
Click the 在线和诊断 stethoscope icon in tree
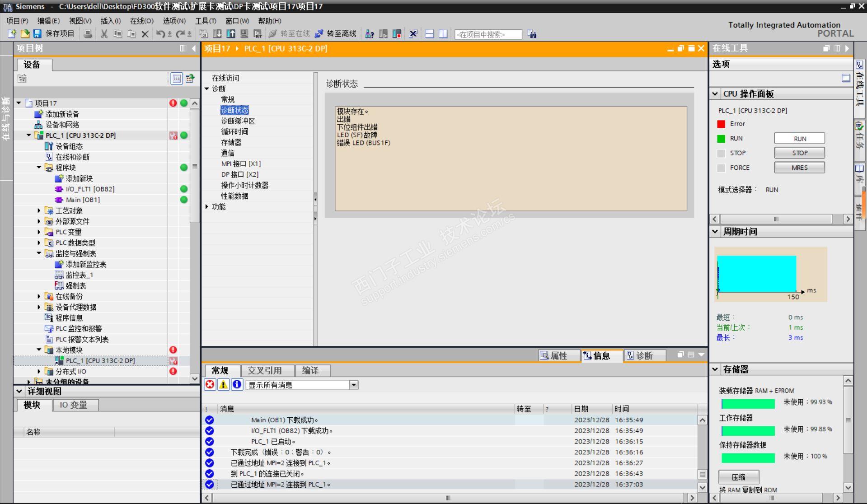coord(49,157)
